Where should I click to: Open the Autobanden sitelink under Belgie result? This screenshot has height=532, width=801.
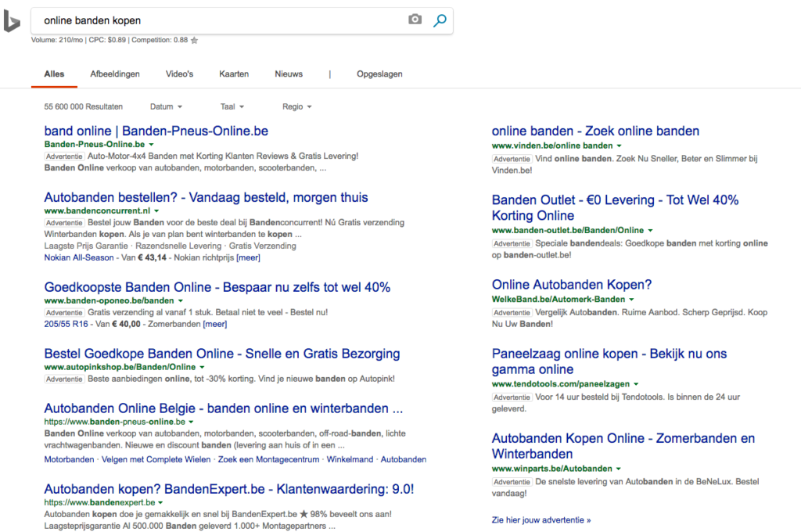[x=404, y=459]
